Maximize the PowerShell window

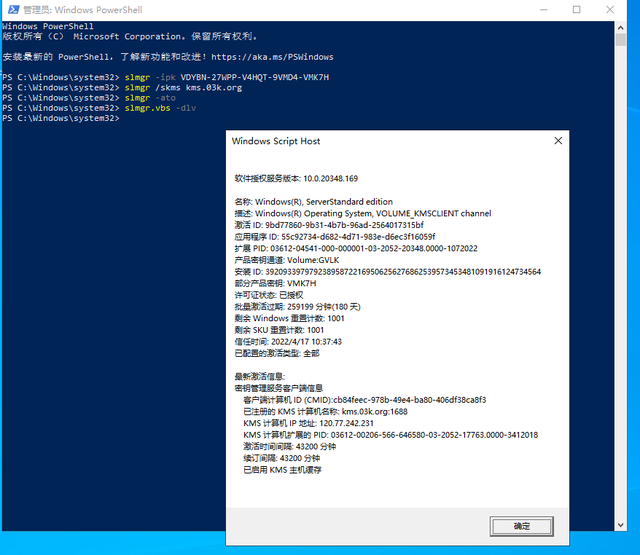(x=576, y=9)
